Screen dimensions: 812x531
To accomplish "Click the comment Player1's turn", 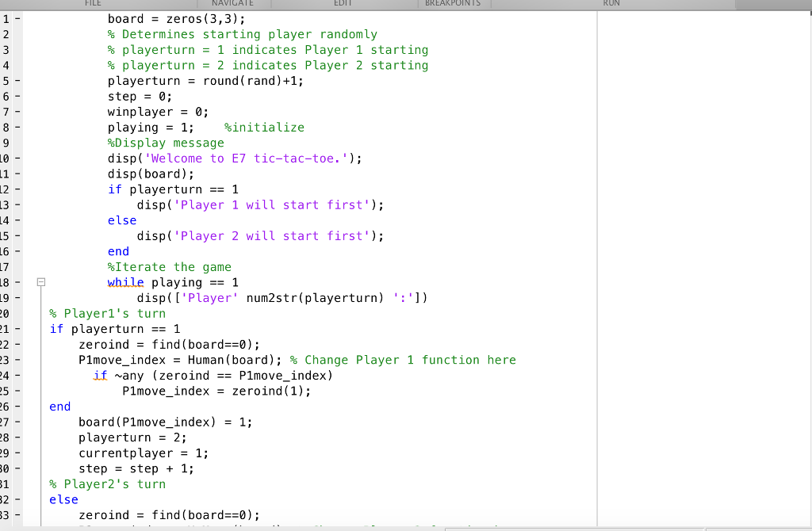I will click(x=108, y=313).
